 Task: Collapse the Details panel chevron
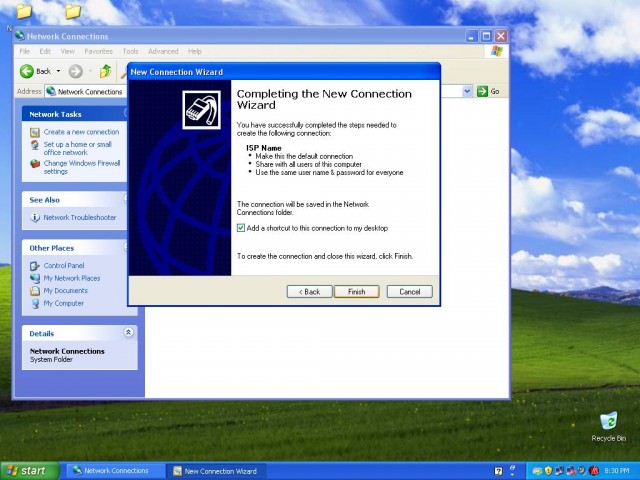pyautogui.click(x=128, y=332)
